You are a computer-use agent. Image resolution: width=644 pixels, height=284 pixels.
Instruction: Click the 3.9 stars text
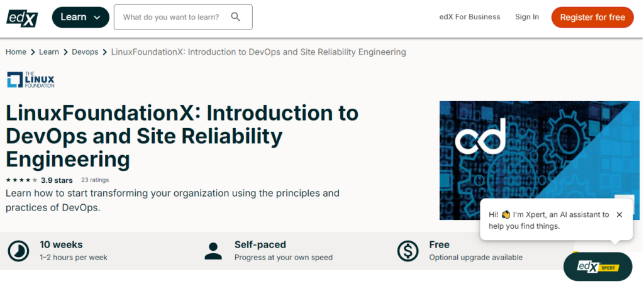(57, 180)
